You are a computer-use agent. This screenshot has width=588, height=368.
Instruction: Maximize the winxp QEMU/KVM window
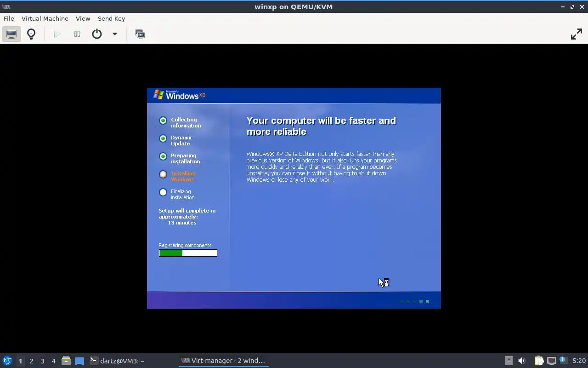coord(572,7)
